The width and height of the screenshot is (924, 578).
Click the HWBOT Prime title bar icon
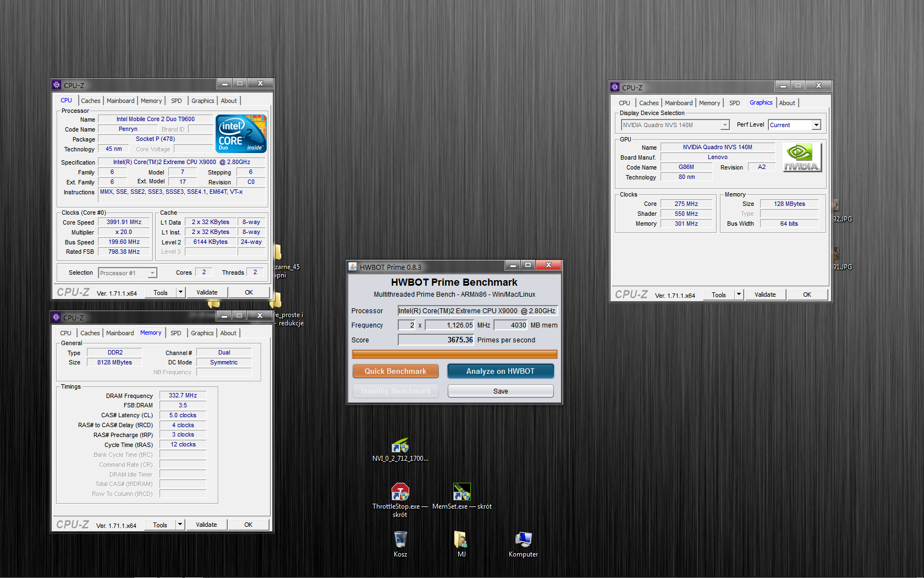[x=353, y=266]
